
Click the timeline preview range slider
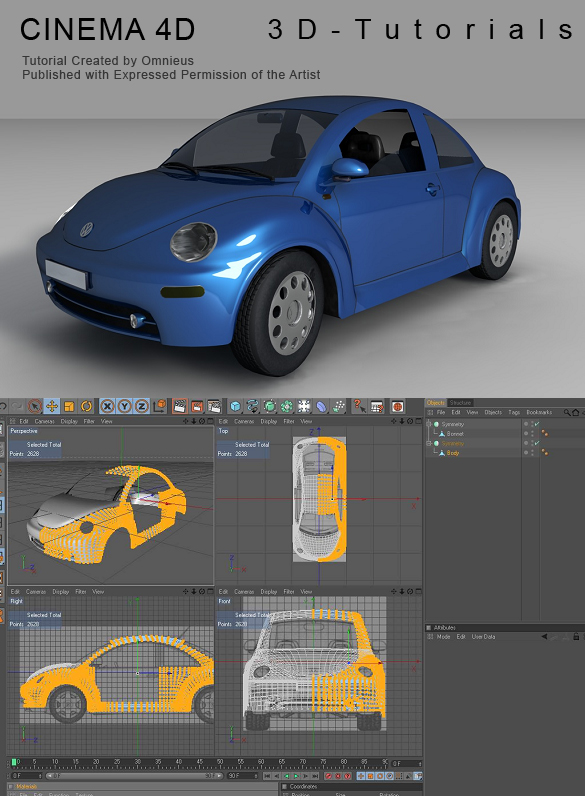pyautogui.click(x=134, y=776)
